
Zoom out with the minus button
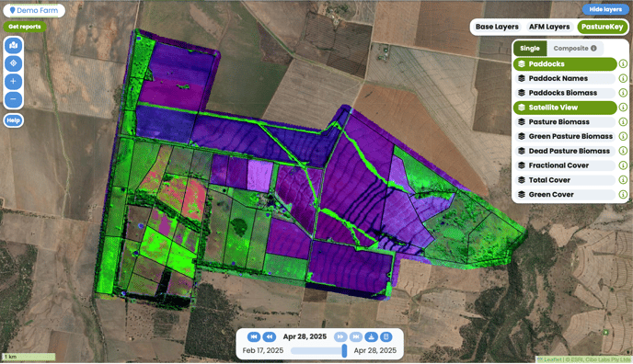point(13,99)
